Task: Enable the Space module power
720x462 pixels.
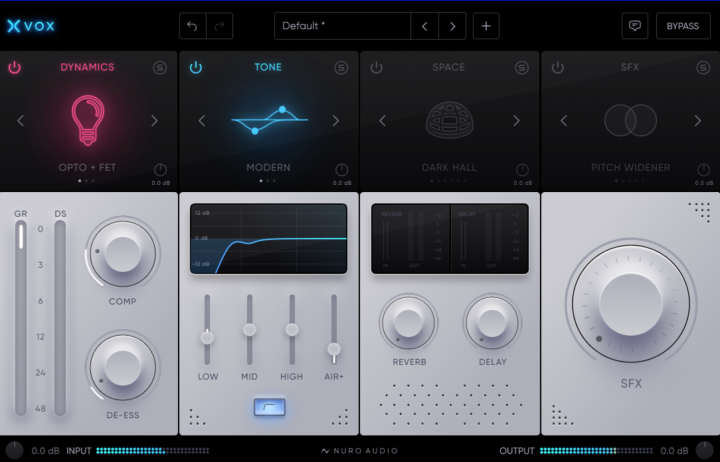Action: pyautogui.click(x=377, y=68)
